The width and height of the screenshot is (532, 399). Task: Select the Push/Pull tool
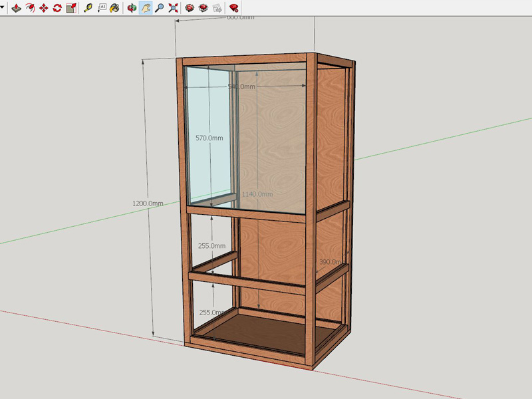coord(16,8)
